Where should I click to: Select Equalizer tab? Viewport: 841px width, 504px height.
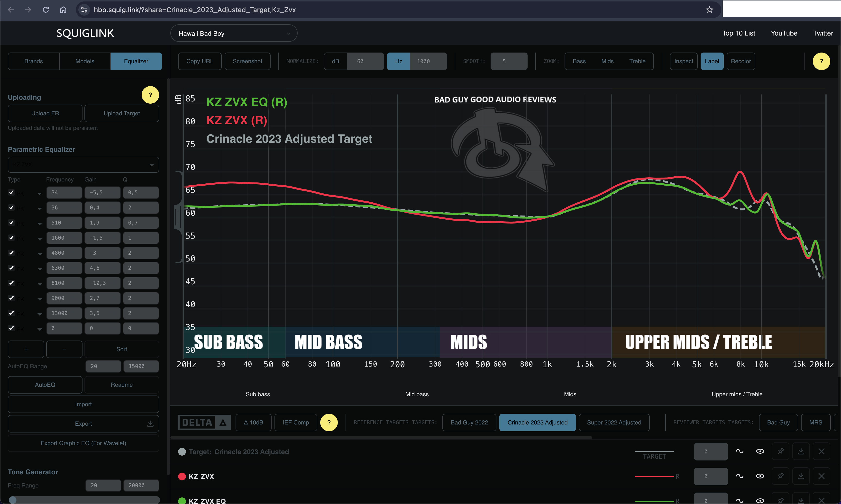(136, 61)
